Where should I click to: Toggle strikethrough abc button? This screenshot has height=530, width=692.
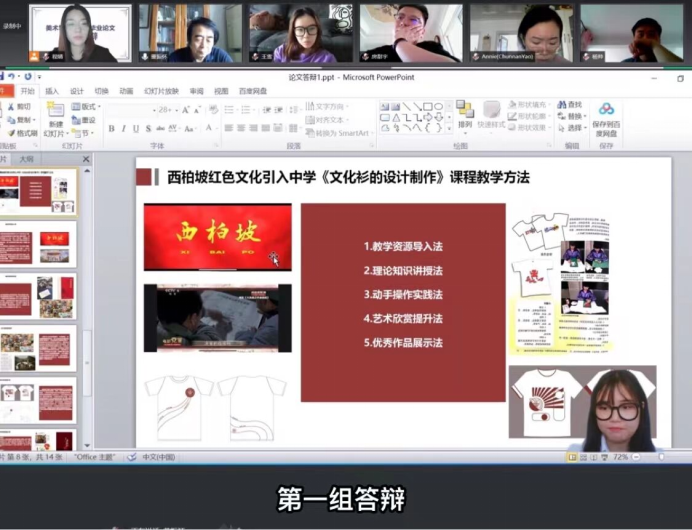click(160, 128)
